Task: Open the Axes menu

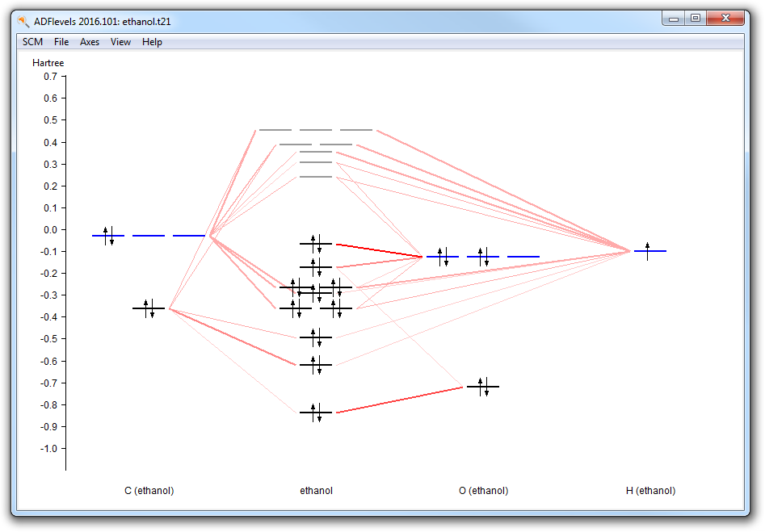Action: pos(90,42)
